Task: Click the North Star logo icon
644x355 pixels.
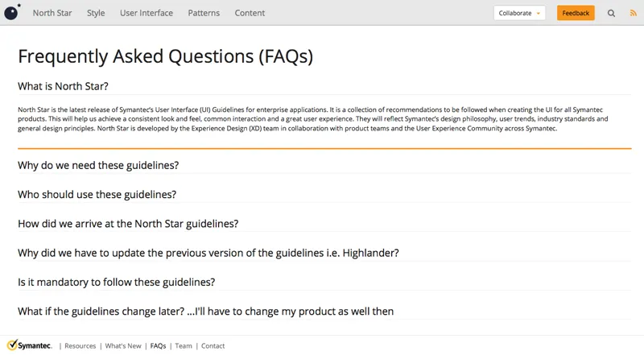Action: 12,12
